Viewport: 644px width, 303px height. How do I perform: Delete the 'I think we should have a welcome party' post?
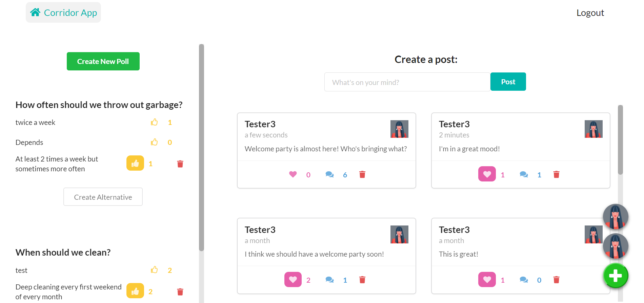(362, 280)
